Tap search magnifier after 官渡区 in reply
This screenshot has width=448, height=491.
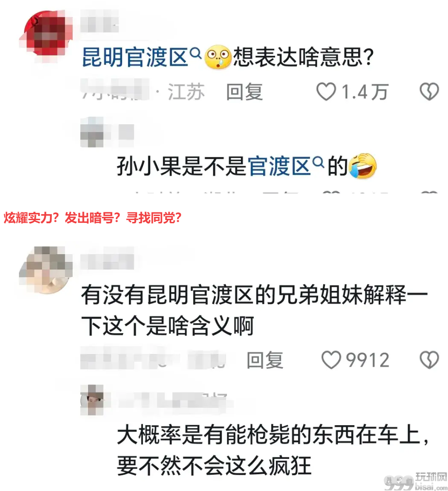pos(318,162)
